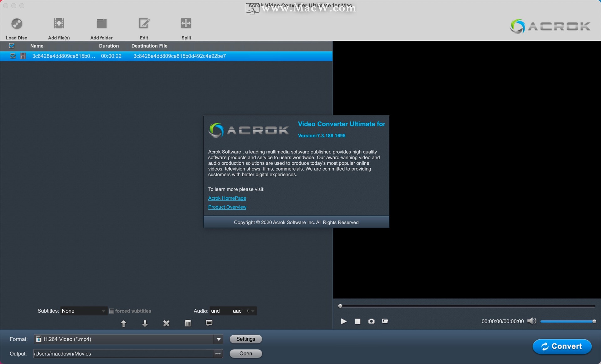Click the Version:7.3.188.1695 text

321,136
